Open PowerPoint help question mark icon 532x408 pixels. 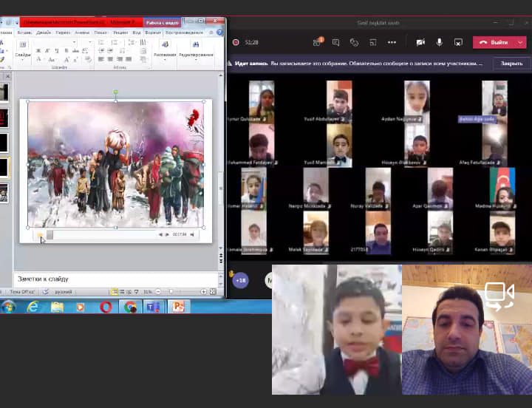(220, 33)
